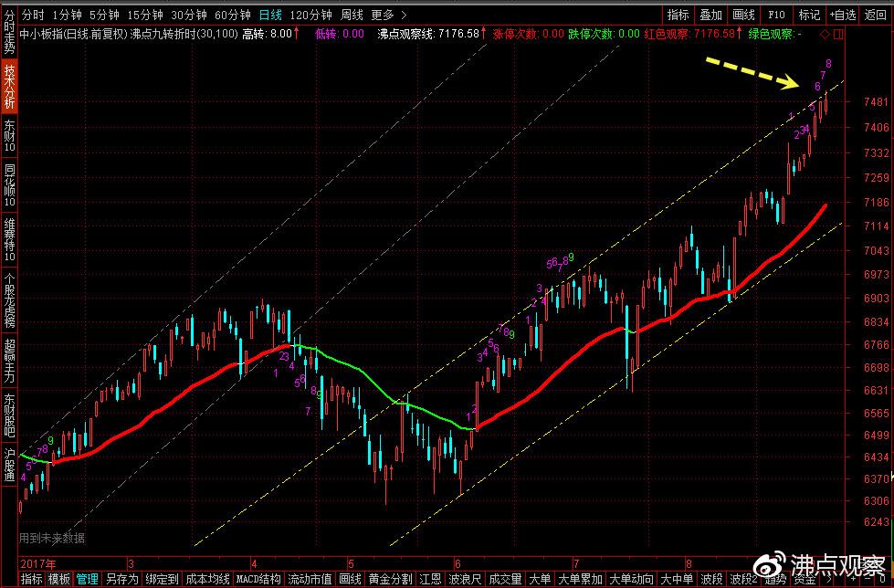
Task: Click the 涨停次数: 0.00 readout
Action: pos(528,34)
